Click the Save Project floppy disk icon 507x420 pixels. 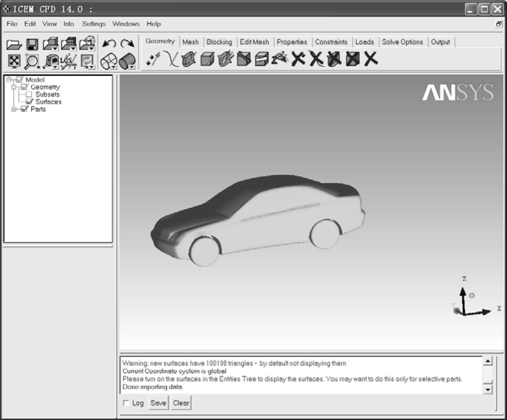(x=32, y=45)
